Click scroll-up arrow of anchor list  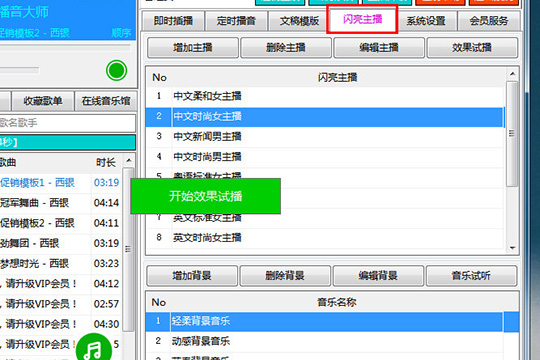click(512, 74)
